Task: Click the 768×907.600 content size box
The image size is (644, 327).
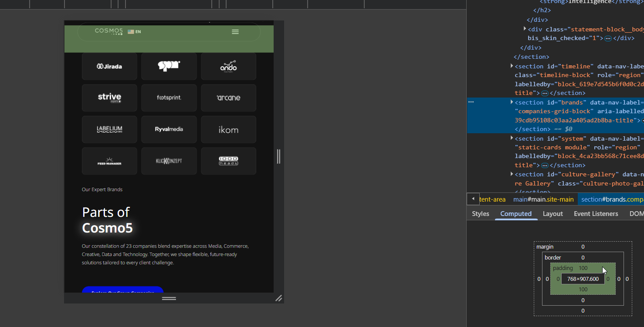Action: pos(583,279)
